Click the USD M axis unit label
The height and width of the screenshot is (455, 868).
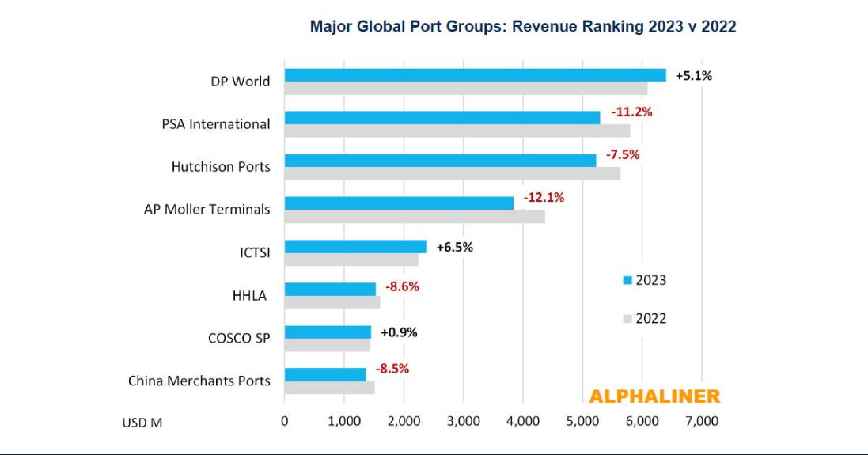pos(142,423)
